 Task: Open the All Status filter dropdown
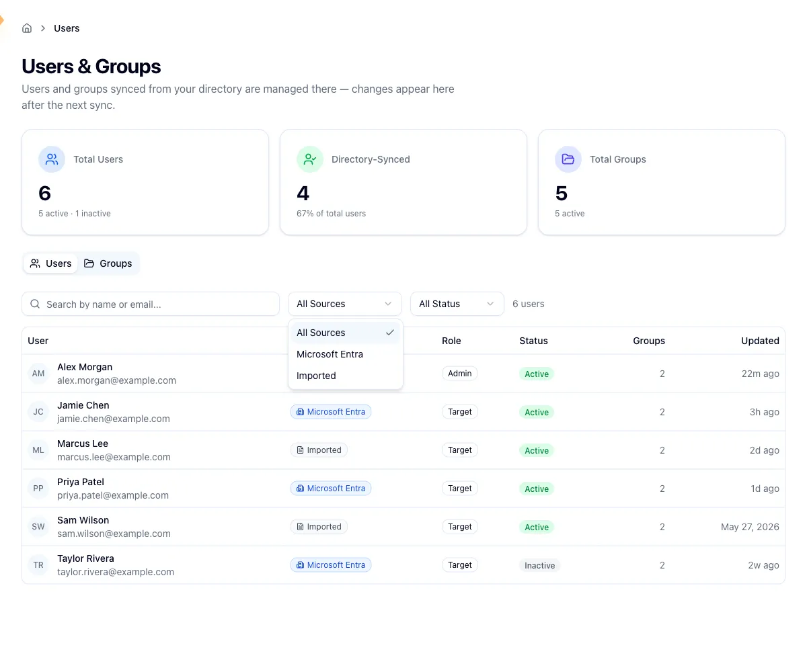coord(457,304)
